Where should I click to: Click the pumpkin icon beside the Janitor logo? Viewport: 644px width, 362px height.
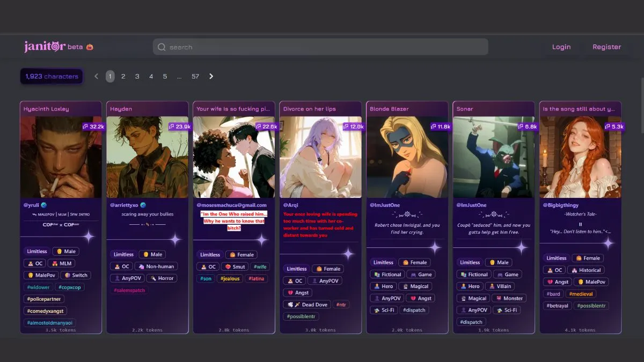pyautogui.click(x=89, y=47)
